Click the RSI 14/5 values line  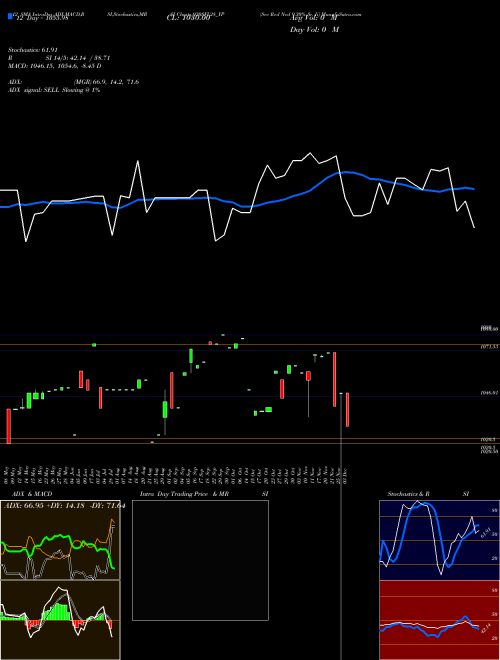tap(59, 58)
